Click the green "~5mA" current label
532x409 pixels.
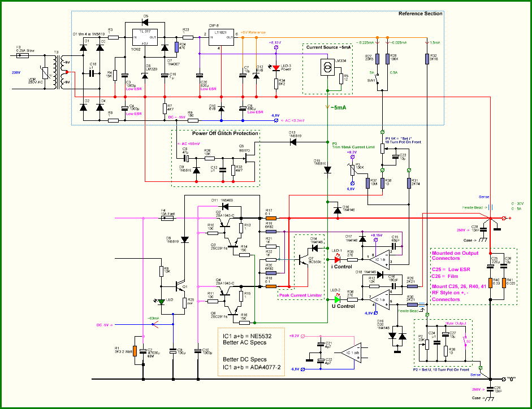338,107
